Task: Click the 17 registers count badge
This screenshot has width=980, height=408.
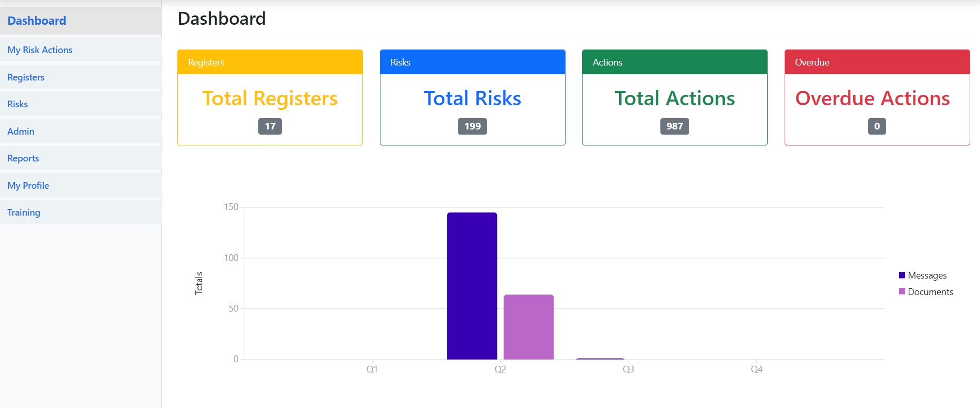Action: (x=270, y=126)
